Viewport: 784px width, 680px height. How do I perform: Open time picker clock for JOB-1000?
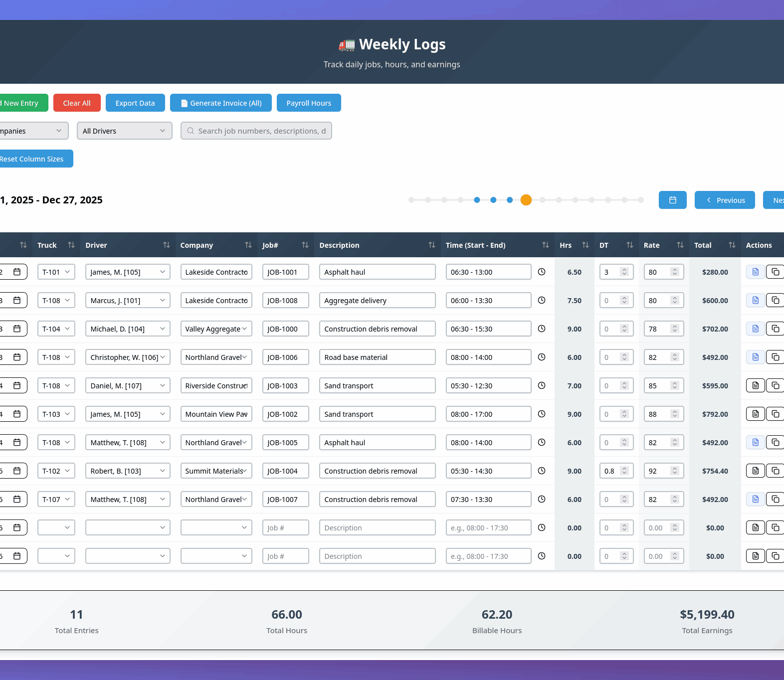(x=542, y=329)
